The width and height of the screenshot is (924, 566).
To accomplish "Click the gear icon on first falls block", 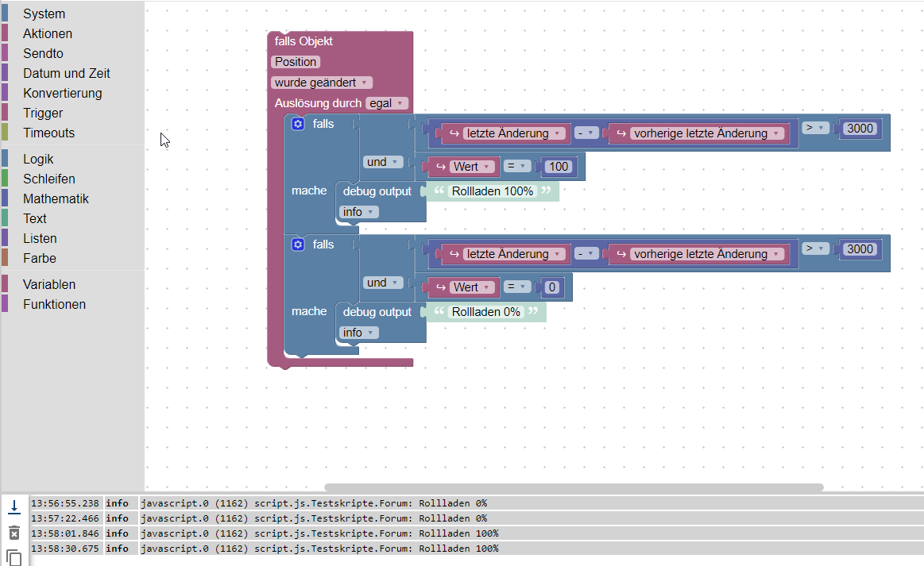I will click(298, 124).
